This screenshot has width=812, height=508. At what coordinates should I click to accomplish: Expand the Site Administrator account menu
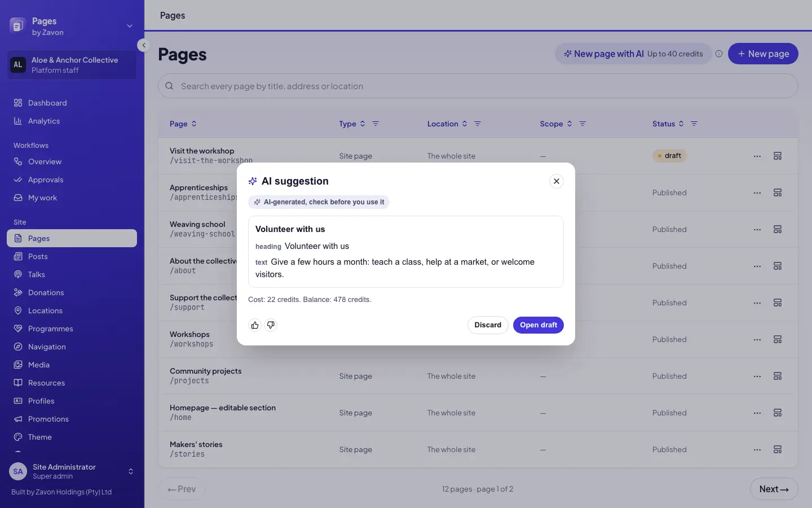coord(72,471)
